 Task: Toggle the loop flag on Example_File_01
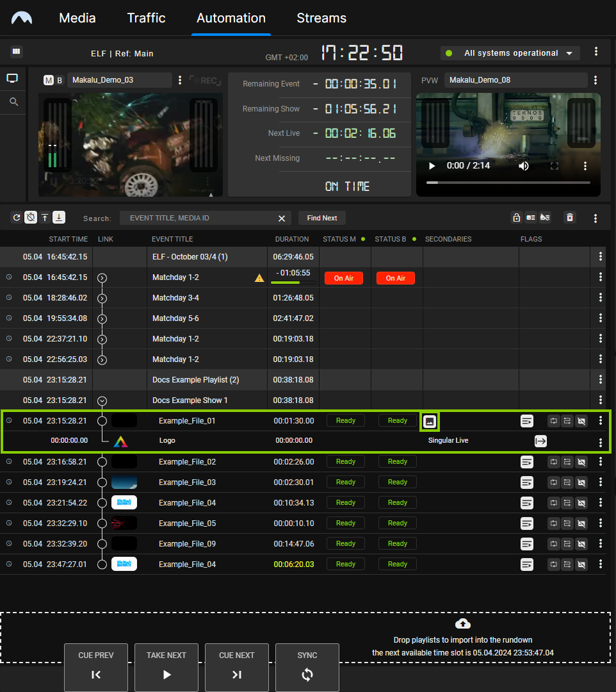553,421
